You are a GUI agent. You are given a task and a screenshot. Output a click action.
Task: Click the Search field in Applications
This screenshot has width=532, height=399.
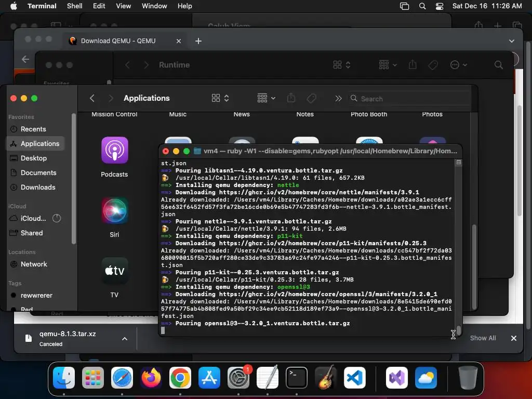[408, 99]
